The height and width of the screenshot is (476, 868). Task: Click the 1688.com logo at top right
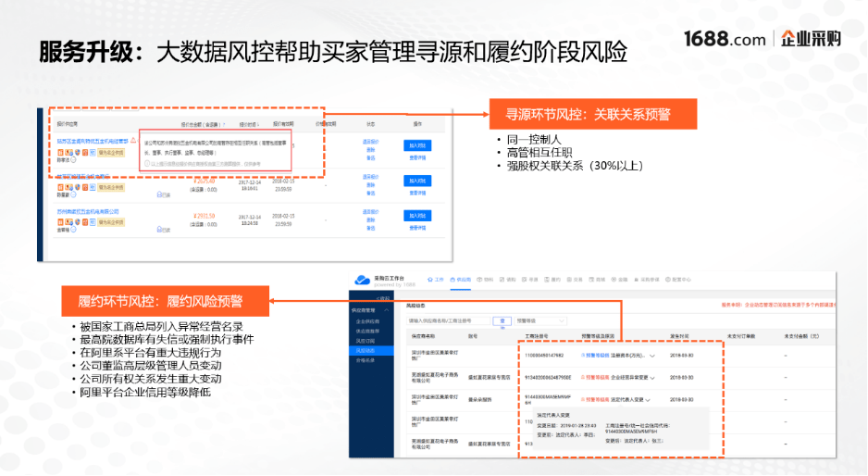724,39
